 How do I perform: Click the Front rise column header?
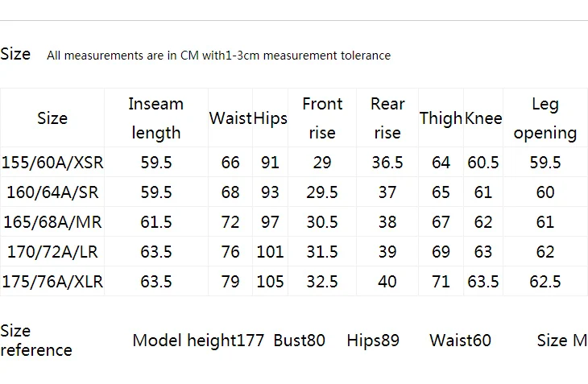tap(322, 118)
